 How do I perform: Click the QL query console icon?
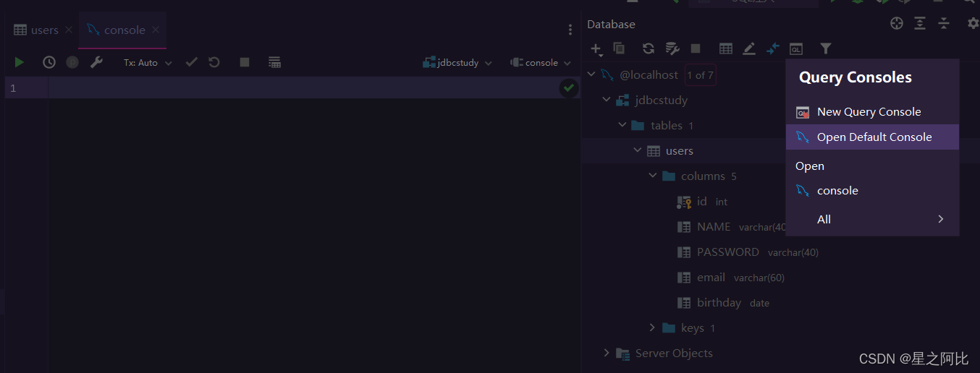(796, 48)
